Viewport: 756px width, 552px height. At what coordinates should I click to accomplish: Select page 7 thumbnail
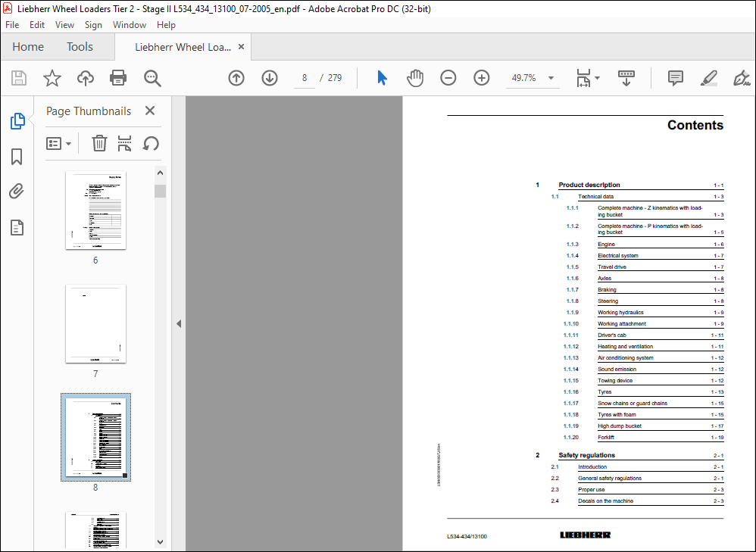point(95,323)
